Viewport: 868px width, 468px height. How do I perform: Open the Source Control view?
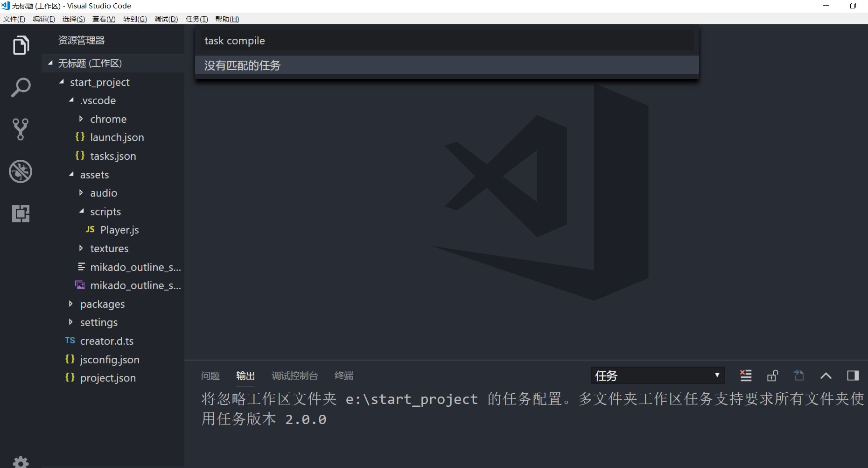[x=21, y=129]
